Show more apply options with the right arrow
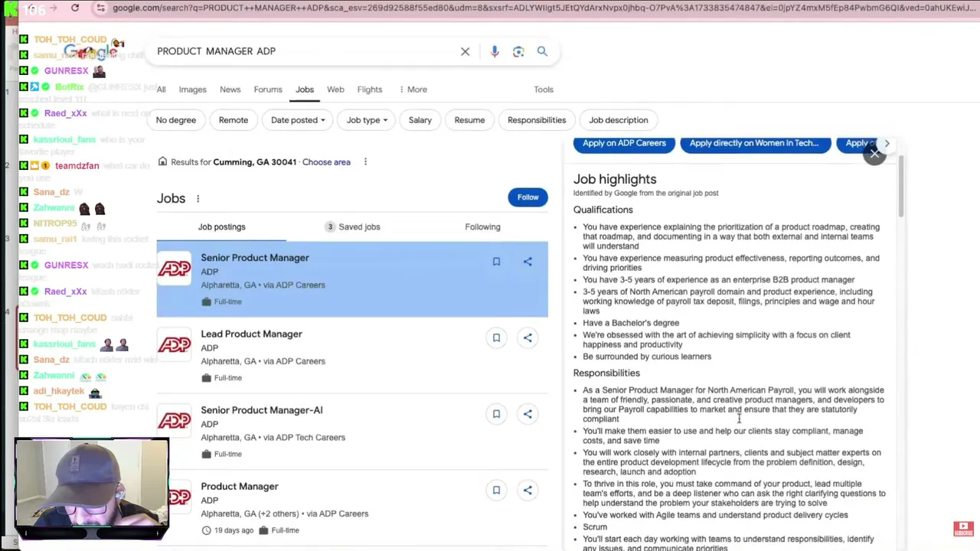The width and height of the screenshot is (980, 551). point(887,143)
